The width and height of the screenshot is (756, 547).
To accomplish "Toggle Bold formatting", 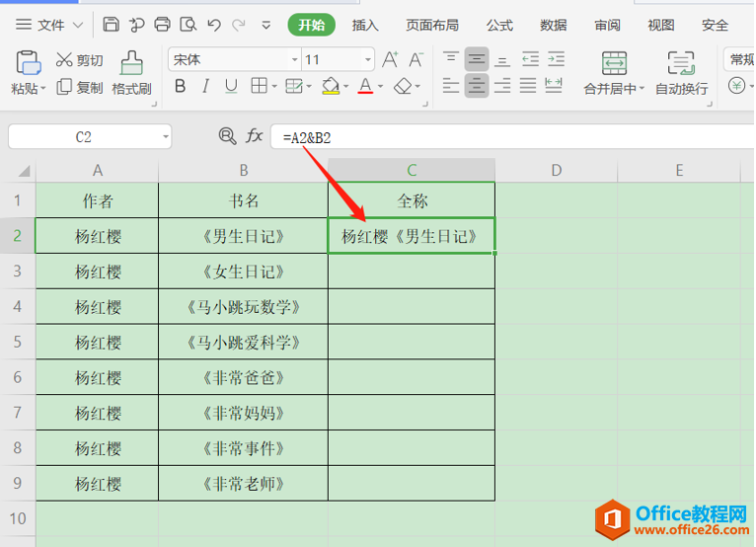I will pyautogui.click(x=181, y=86).
